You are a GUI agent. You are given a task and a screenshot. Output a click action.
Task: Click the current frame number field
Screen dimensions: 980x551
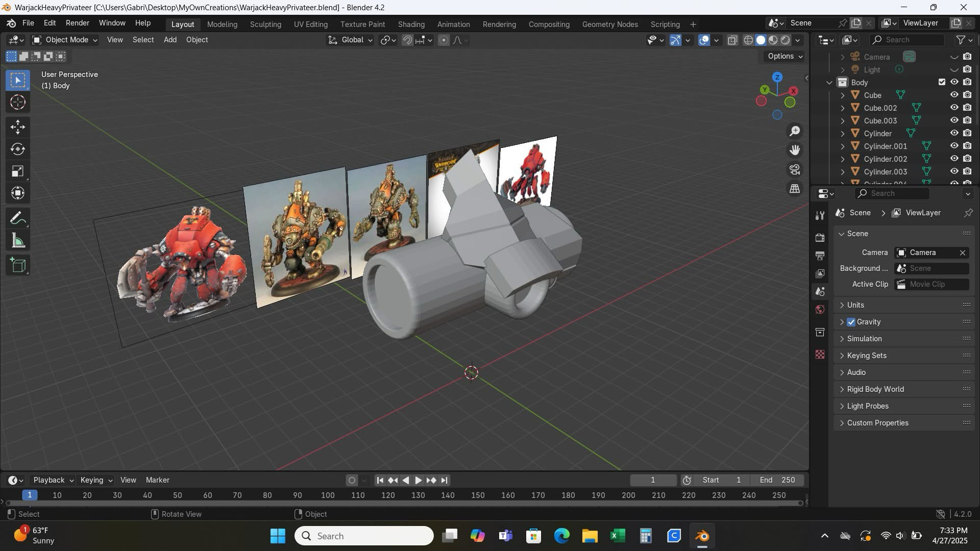(x=653, y=480)
